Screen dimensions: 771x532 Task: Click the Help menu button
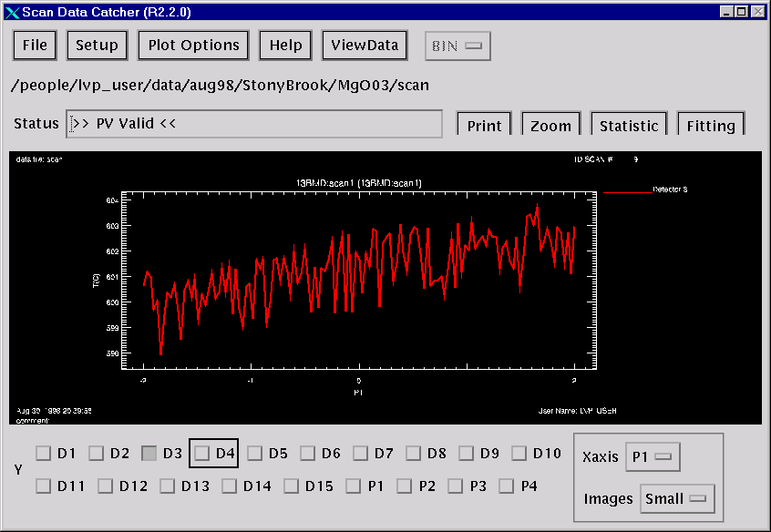coord(285,46)
